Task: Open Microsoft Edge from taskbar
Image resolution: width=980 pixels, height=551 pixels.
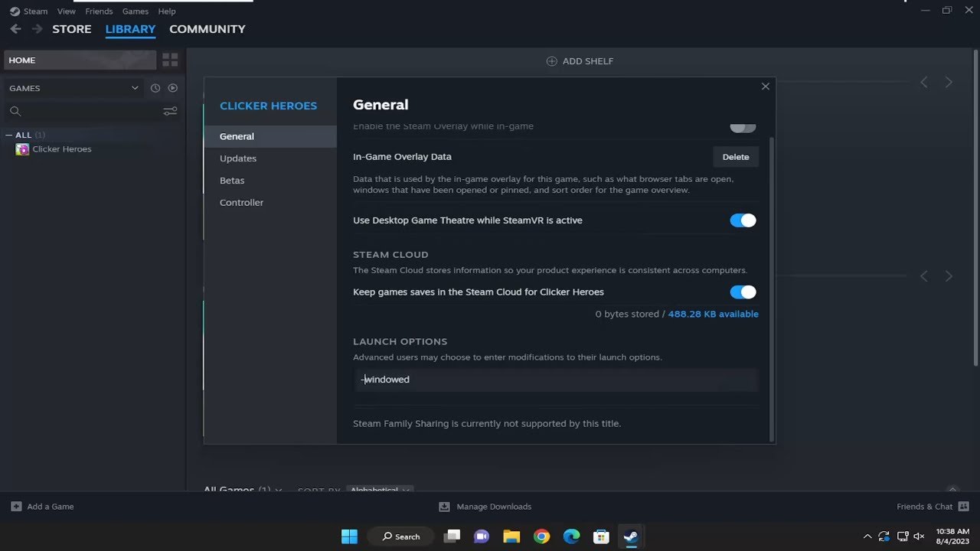Action: pos(571,536)
